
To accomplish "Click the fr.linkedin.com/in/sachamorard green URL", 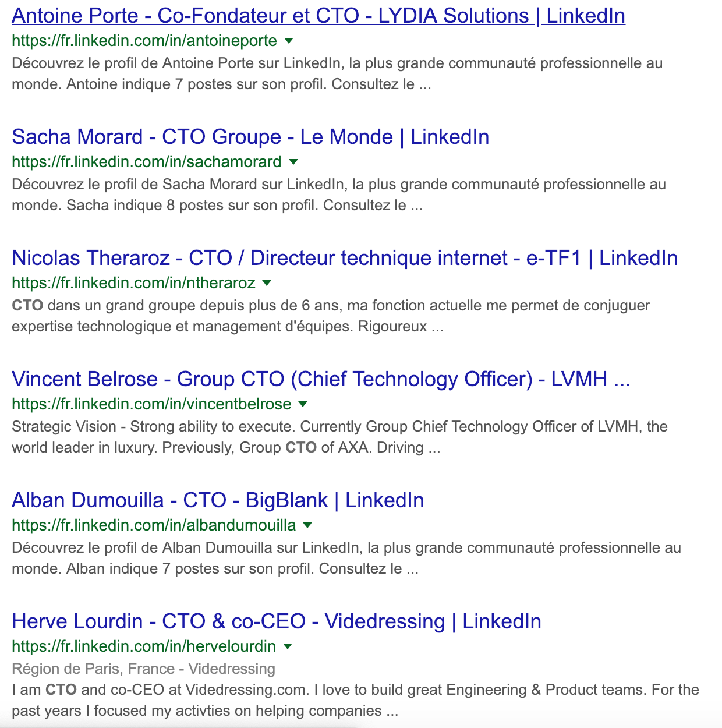I will pyautogui.click(x=147, y=162).
